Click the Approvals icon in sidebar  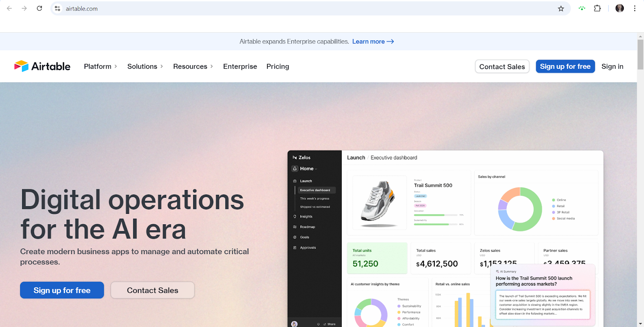point(295,248)
